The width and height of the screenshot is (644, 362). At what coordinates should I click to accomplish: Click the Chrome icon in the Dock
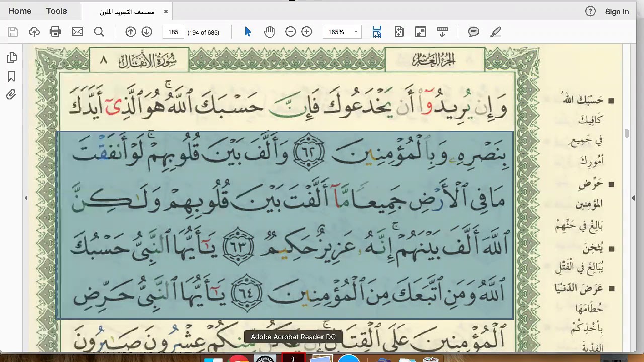click(239, 359)
